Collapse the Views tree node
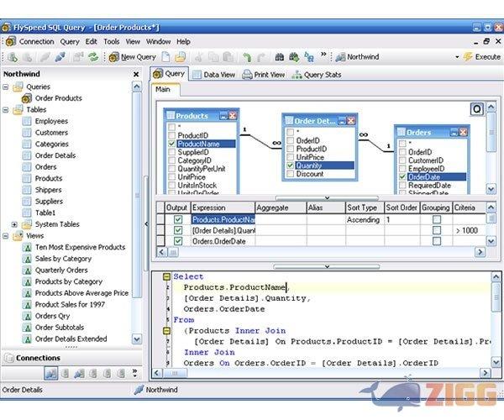 (6, 236)
